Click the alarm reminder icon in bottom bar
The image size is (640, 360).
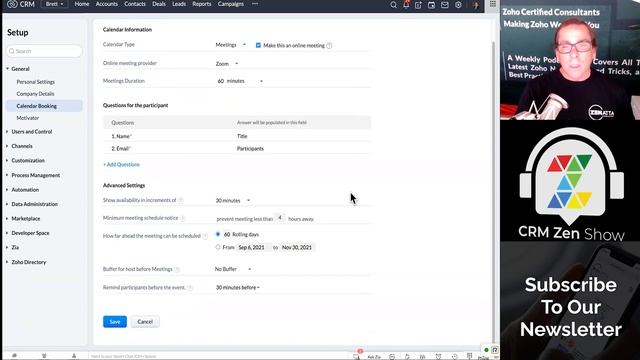coord(438,357)
